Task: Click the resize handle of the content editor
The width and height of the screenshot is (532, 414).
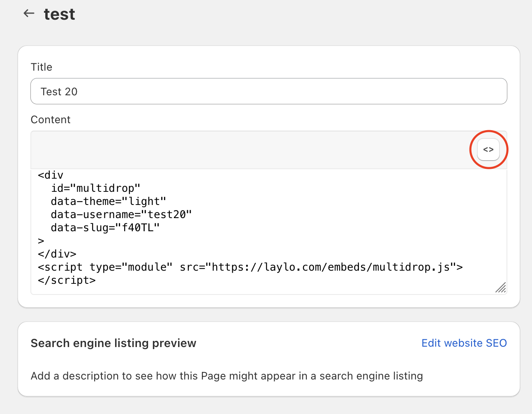Action: (x=500, y=287)
